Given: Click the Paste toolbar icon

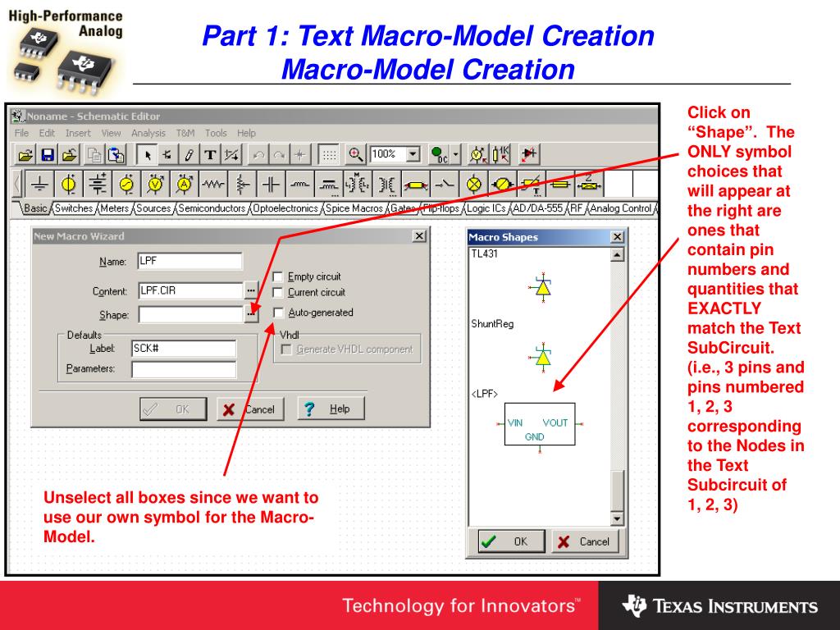Looking at the screenshot, I should (116, 155).
